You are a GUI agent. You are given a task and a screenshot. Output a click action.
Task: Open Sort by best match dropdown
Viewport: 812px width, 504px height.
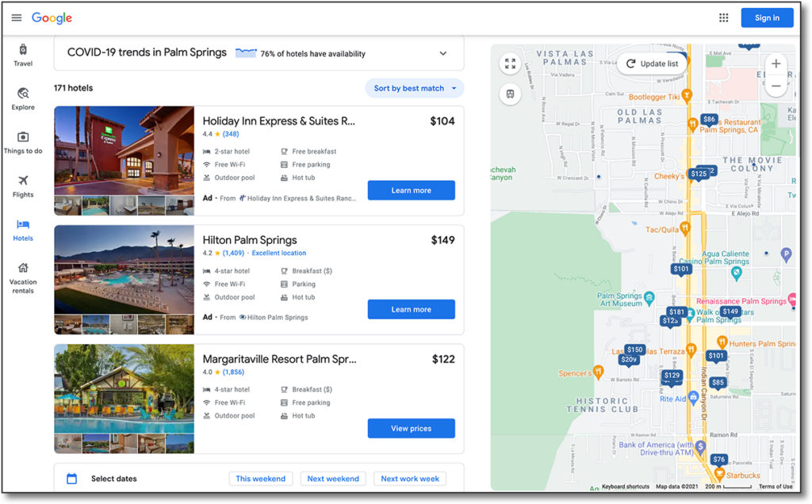point(415,88)
